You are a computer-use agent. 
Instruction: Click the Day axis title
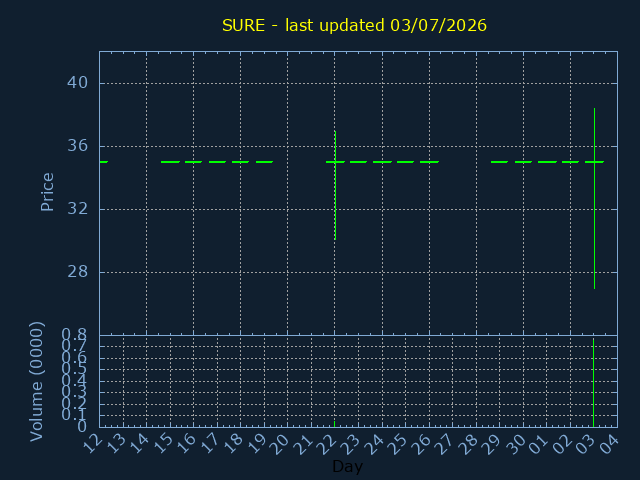point(347,467)
